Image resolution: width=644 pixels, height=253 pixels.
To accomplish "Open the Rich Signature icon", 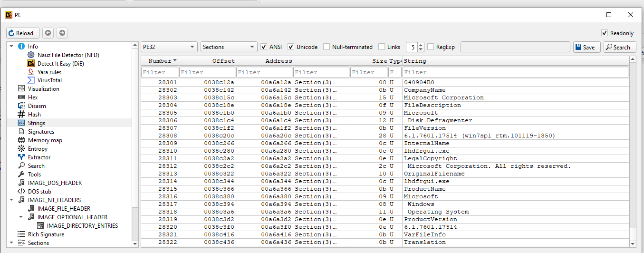I will (x=21, y=234).
